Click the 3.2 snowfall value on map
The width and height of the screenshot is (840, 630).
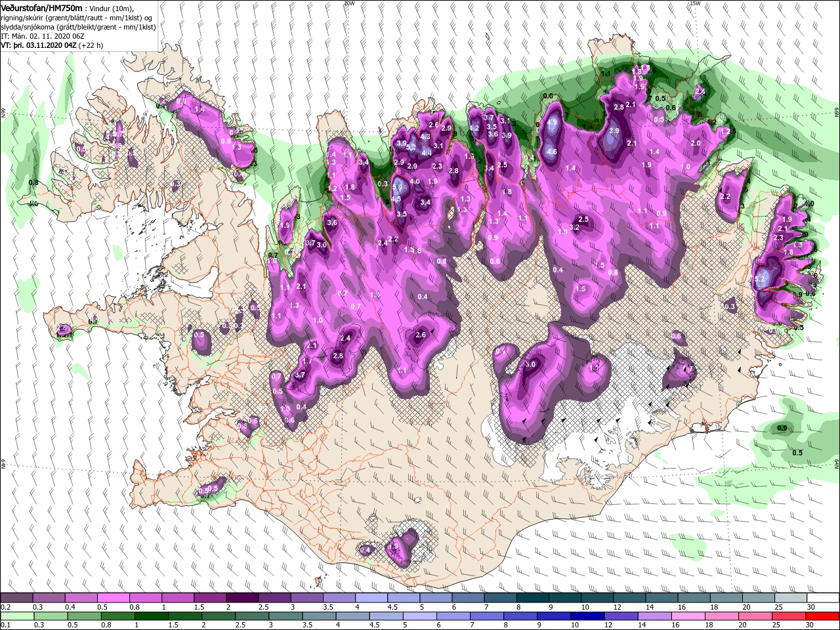[x=574, y=228]
